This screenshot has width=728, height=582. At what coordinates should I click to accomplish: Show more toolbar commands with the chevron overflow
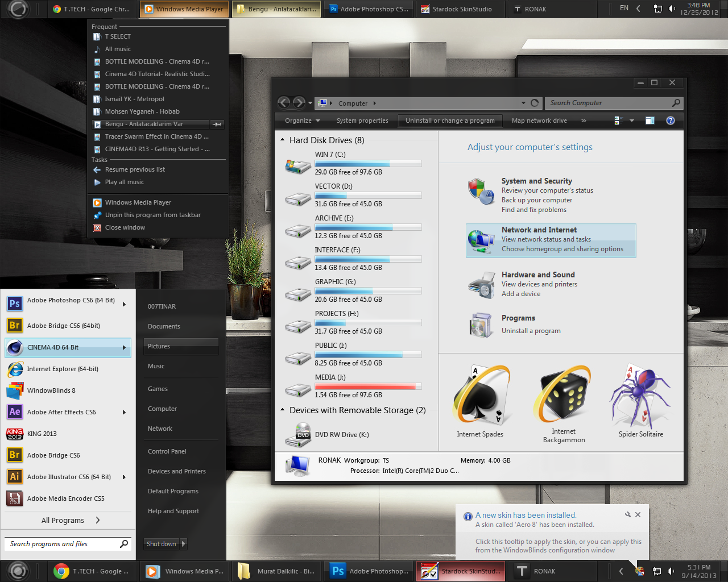[584, 120]
